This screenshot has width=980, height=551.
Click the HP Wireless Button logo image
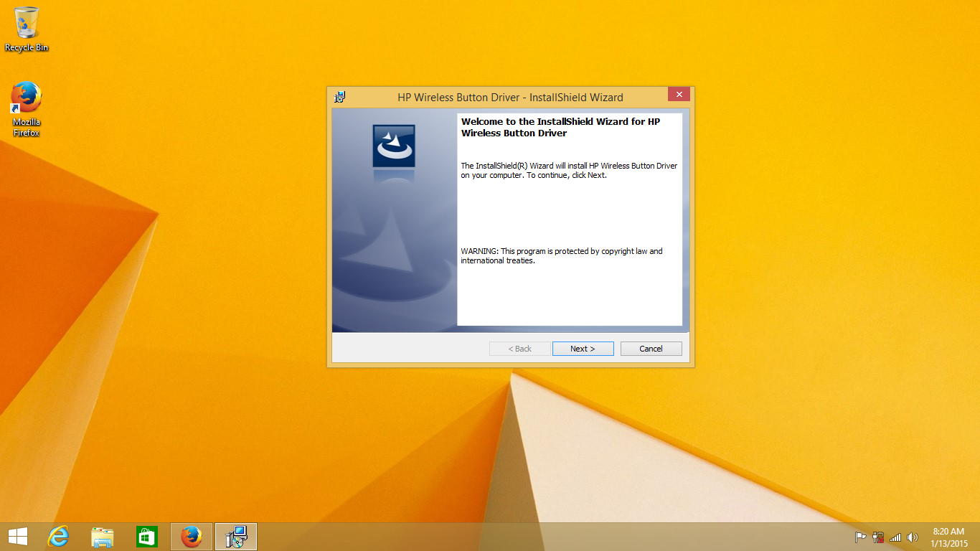tap(393, 146)
